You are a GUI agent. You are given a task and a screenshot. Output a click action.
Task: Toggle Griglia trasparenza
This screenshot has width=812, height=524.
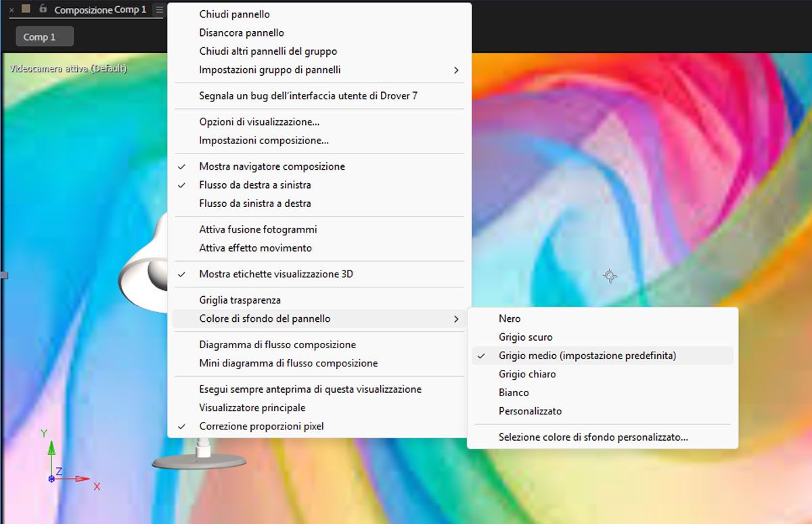(x=319, y=300)
